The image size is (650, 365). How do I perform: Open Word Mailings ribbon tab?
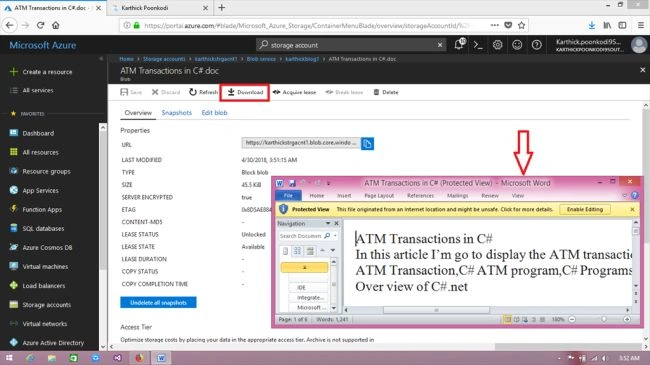458,195
